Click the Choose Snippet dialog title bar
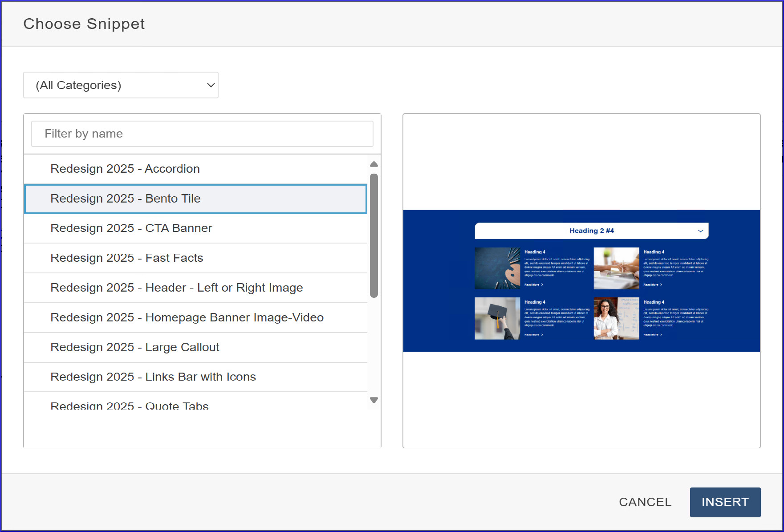The width and height of the screenshot is (784, 532). point(84,24)
